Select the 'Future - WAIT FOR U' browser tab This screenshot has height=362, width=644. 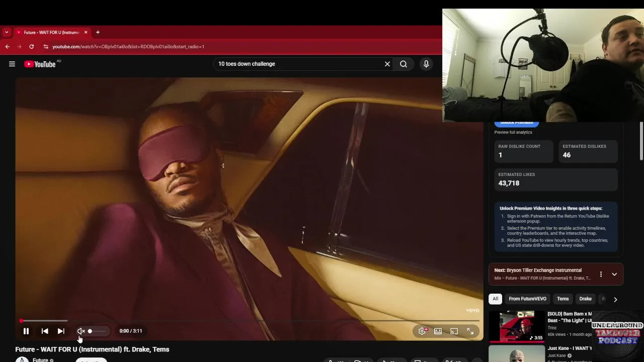click(x=52, y=32)
